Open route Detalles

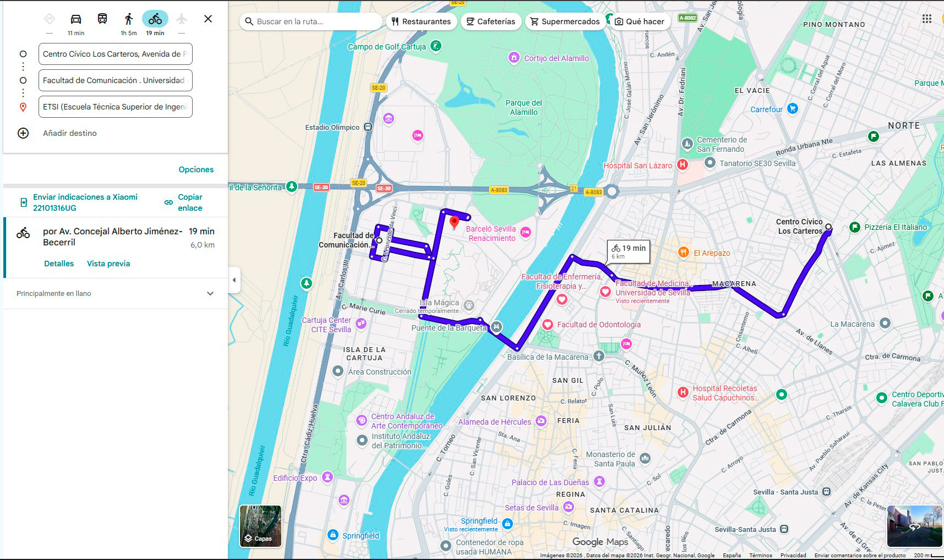[59, 263]
